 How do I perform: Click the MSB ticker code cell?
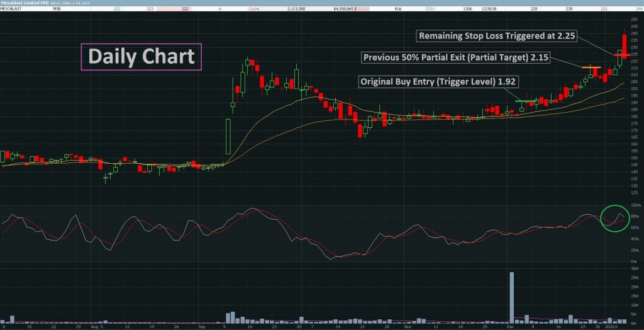coord(56,8)
